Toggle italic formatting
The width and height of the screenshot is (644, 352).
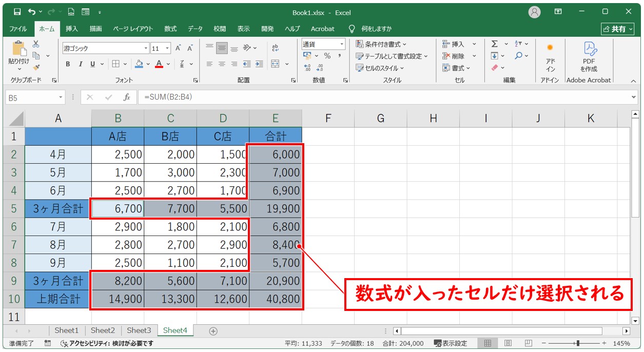point(80,64)
